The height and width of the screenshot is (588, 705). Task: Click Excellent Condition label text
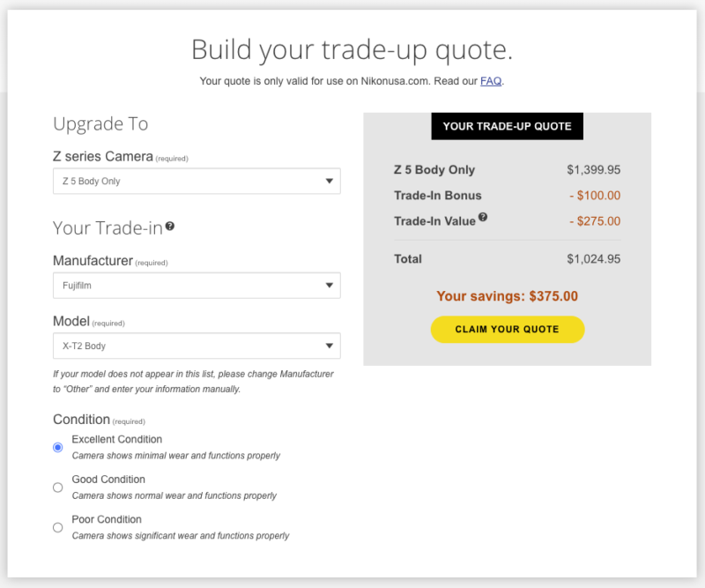click(117, 439)
